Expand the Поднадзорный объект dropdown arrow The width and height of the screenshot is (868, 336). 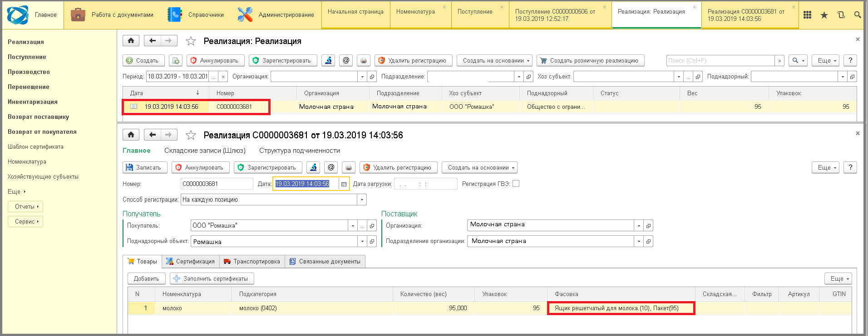point(362,241)
